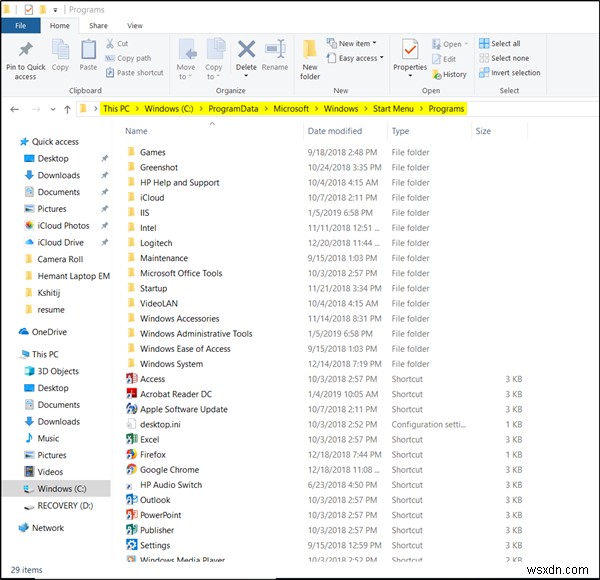Sort by the Size column header
This screenshot has height=580, width=600.
[483, 131]
